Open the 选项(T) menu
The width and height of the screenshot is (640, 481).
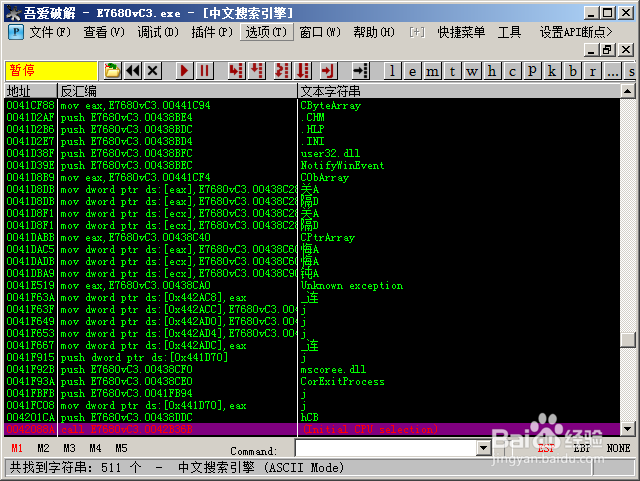click(x=267, y=32)
